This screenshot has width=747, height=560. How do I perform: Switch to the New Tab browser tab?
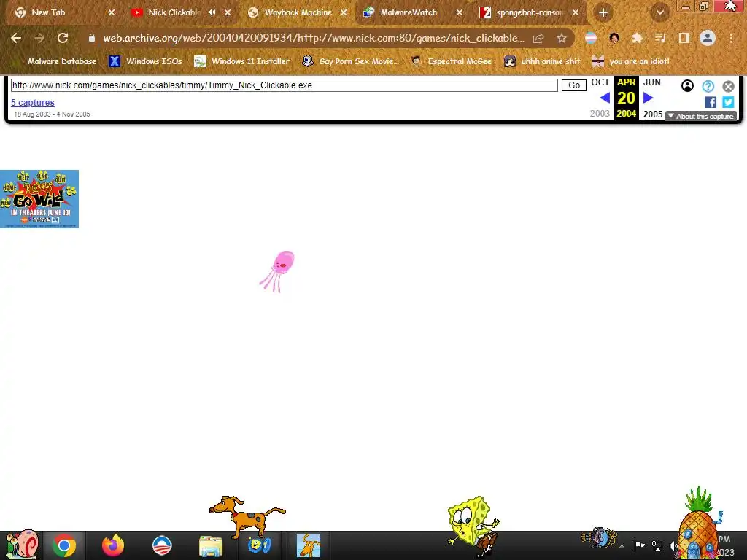[47, 12]
